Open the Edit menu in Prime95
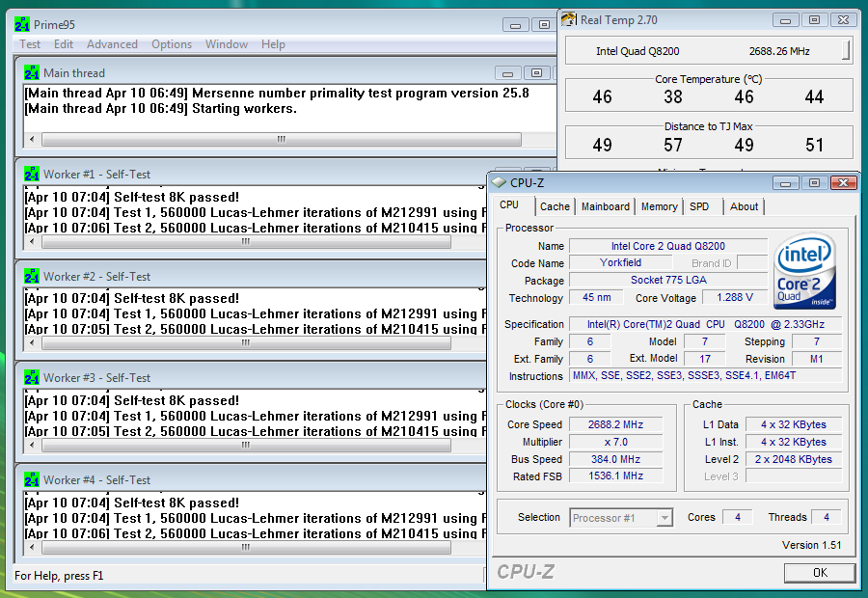The width and height of the screenshot is (868, 598). click(x=64, y=44)
